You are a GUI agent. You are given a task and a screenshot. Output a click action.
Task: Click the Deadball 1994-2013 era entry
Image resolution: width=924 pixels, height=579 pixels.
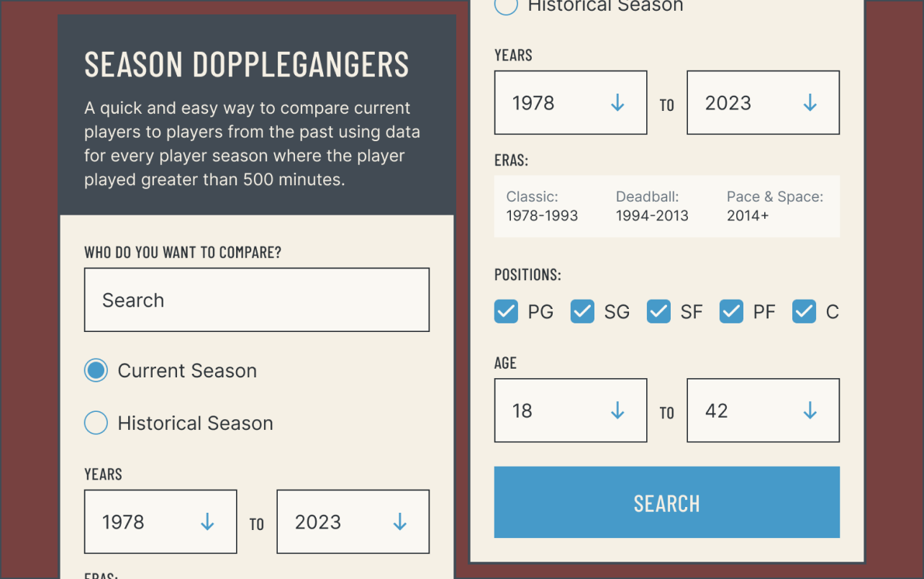(x=652, y=206)
